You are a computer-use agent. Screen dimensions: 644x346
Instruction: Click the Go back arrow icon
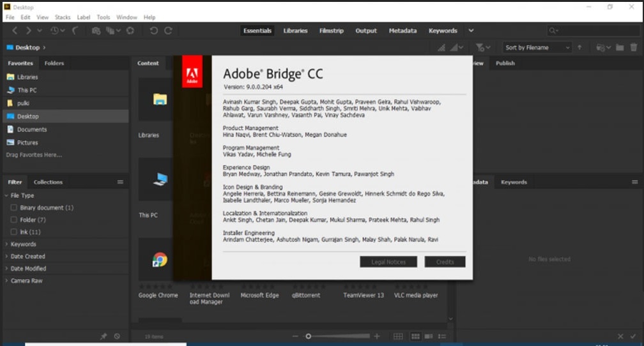[x=15, y=31]
